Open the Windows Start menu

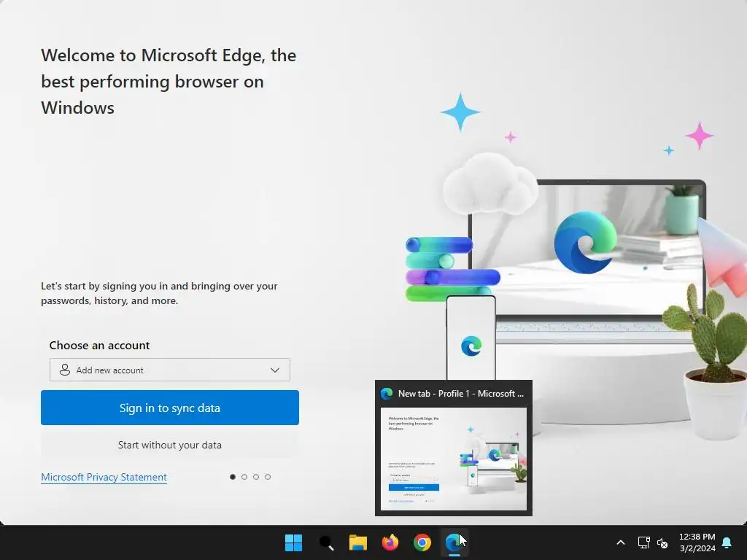pyautogui.click(x=293, y=542)
